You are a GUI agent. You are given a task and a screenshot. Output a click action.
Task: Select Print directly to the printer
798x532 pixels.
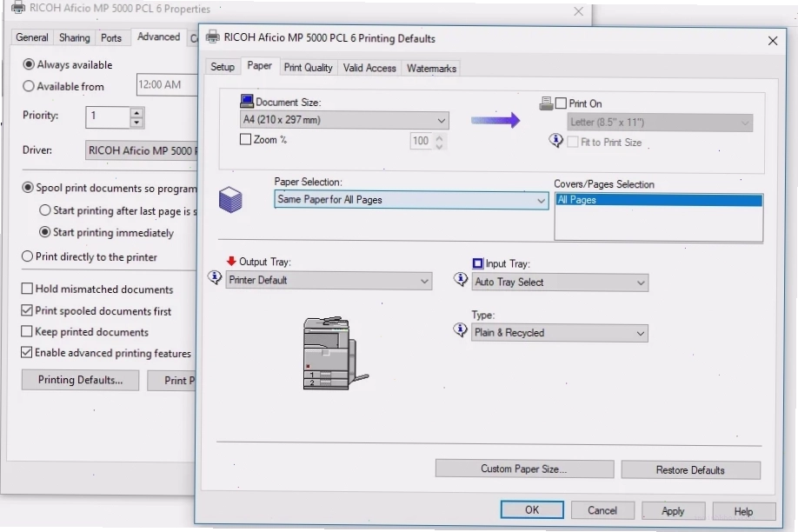click(28, 256)
